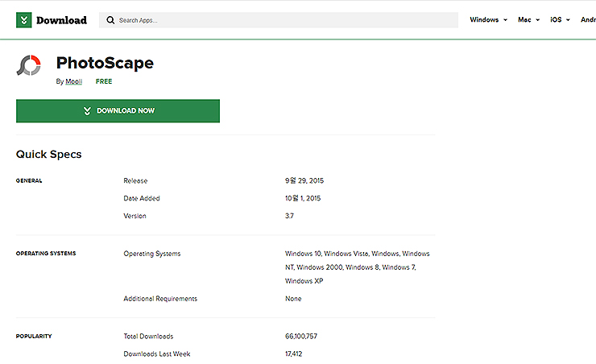Click the GENERAL section label

(x=29, y=181)
